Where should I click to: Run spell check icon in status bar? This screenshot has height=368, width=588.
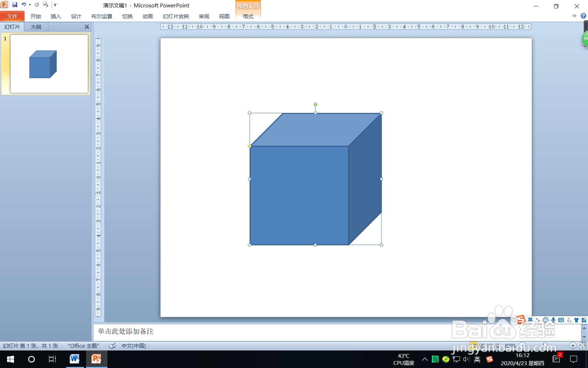point(112,346)
